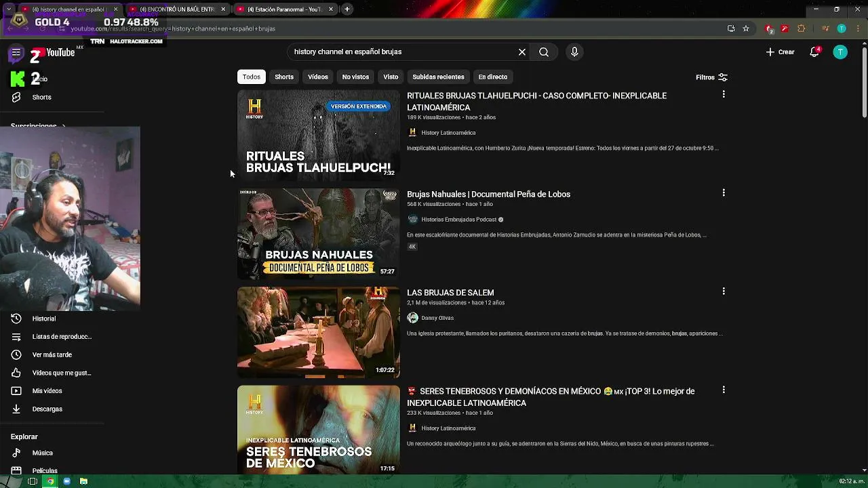Start voice search with the microphone icon
Screen dimensions: 868x488
574,52
